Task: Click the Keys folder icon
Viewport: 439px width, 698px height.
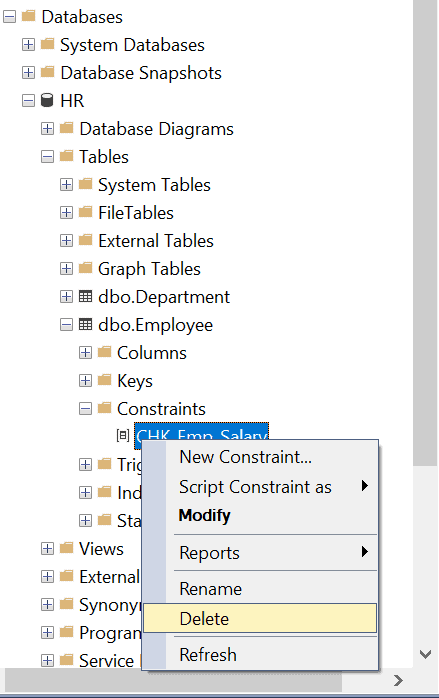Action: (104, 380)
